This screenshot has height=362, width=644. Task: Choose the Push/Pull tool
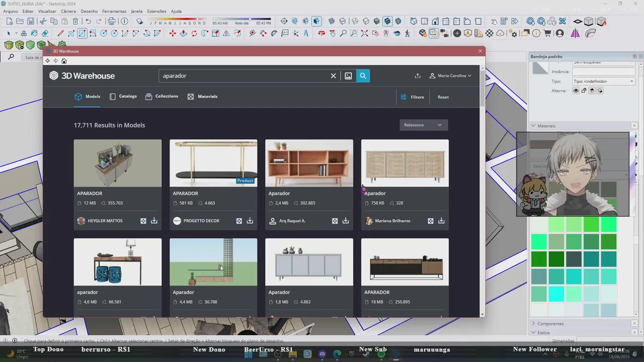183,33
